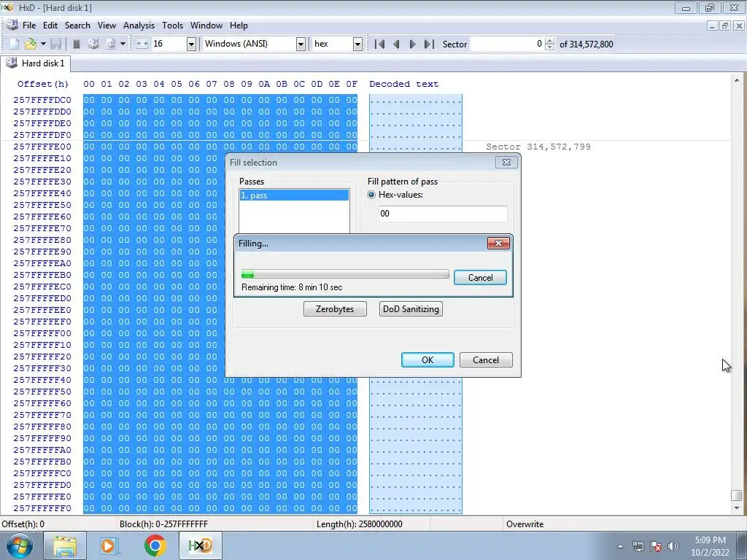Click the Overwrite mode status text
The height and width of the screenshot is (560, 747).
[525, 524]
